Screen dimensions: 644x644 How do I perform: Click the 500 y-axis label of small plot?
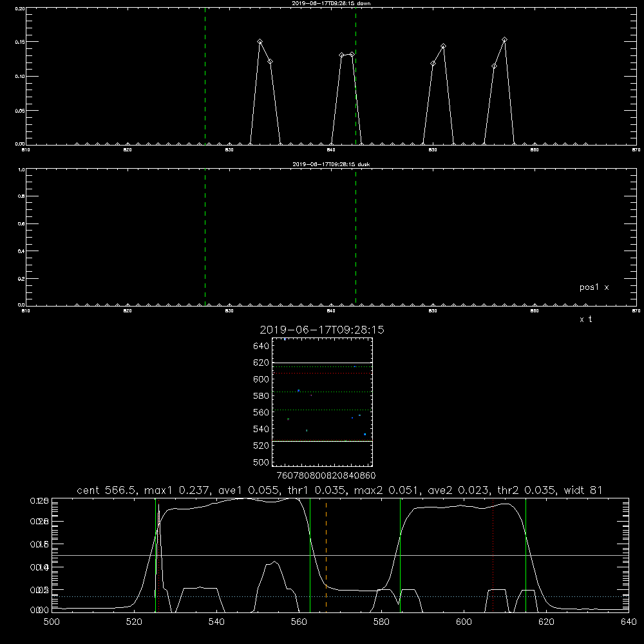pyautogui.click(x=261, y=462)
